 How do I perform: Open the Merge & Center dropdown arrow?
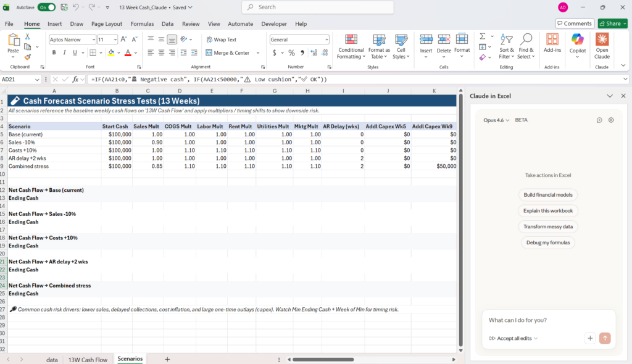[258, 53]
